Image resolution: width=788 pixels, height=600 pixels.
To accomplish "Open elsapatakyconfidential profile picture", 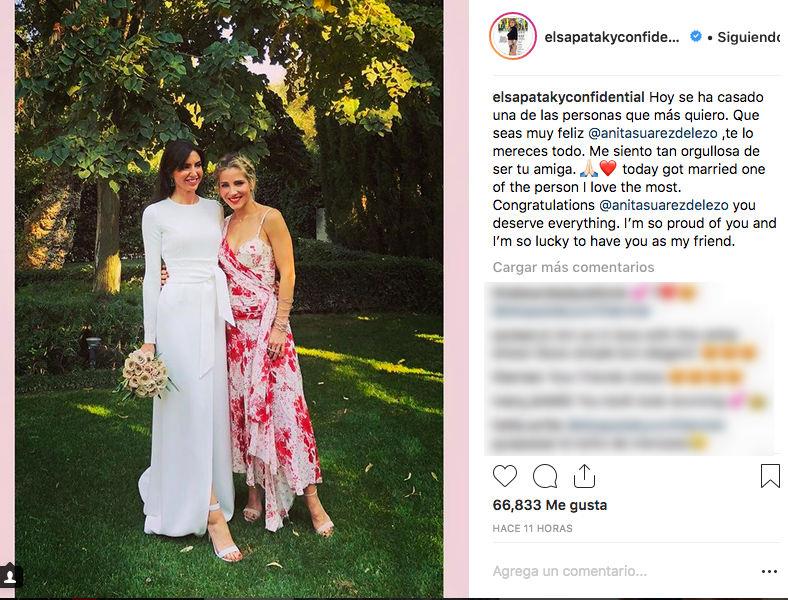I will point(513,37).
